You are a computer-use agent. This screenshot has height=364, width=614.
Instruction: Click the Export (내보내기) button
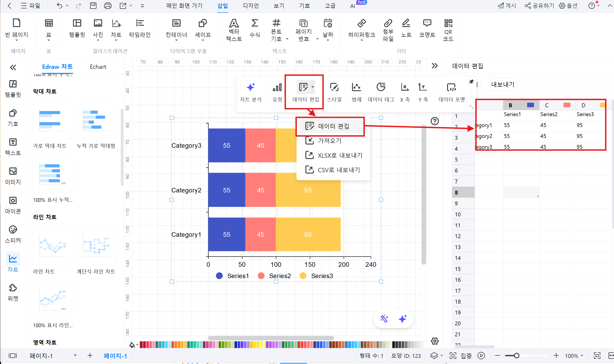[503, 84]
